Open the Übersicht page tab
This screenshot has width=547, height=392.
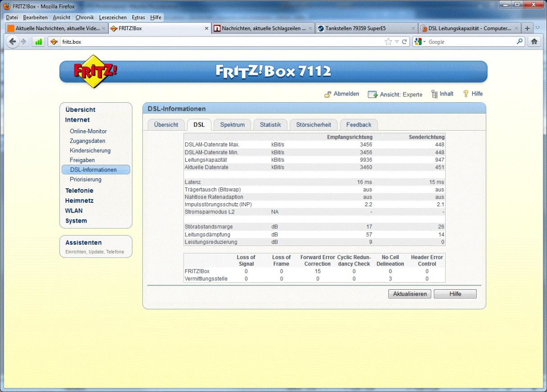click(166, 125)
